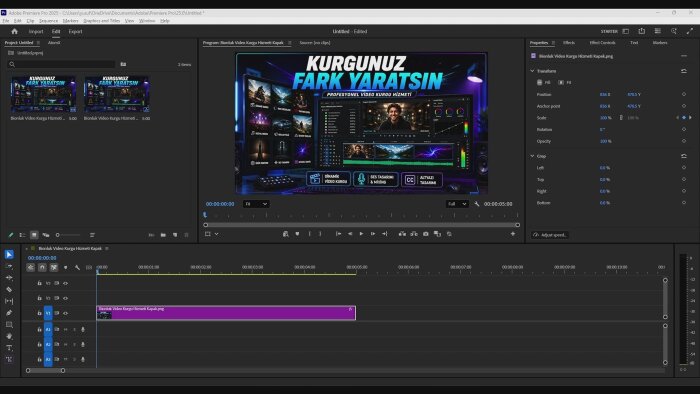This screenshot has height=394, width=700.
Task: Go to the Export page
Action: (75, 32)
